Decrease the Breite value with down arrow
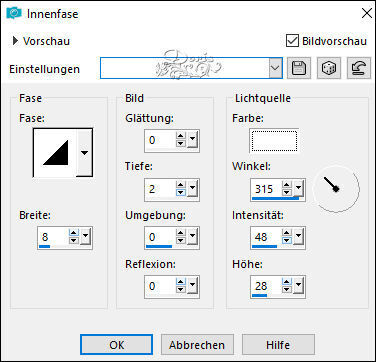Viewport: 376px width, 362px height. click(x=73, y=241)
